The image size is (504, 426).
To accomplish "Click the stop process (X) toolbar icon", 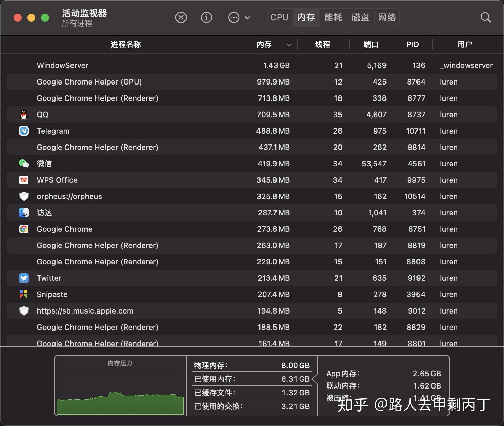I will click(181, 17).
